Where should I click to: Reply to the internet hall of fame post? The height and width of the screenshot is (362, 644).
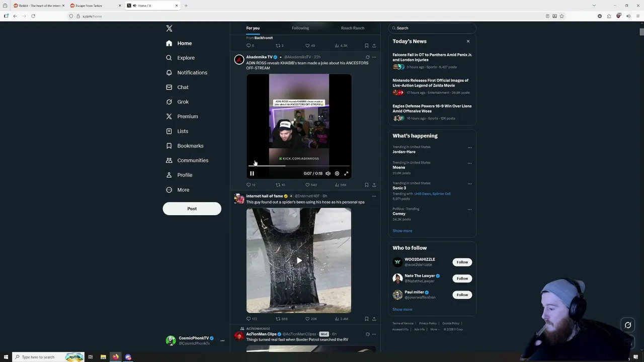pos(252,319)
